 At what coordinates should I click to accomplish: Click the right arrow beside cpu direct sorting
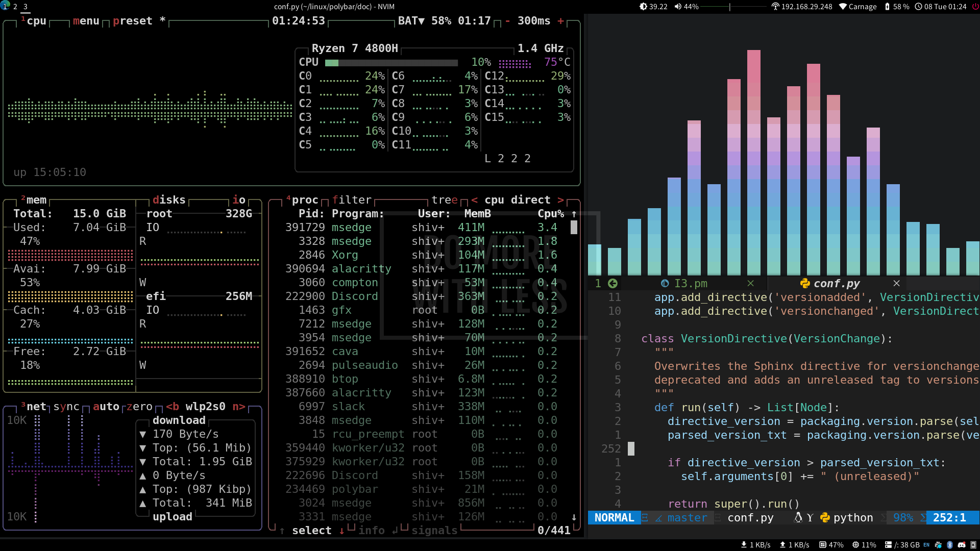[x=561, y=199]
